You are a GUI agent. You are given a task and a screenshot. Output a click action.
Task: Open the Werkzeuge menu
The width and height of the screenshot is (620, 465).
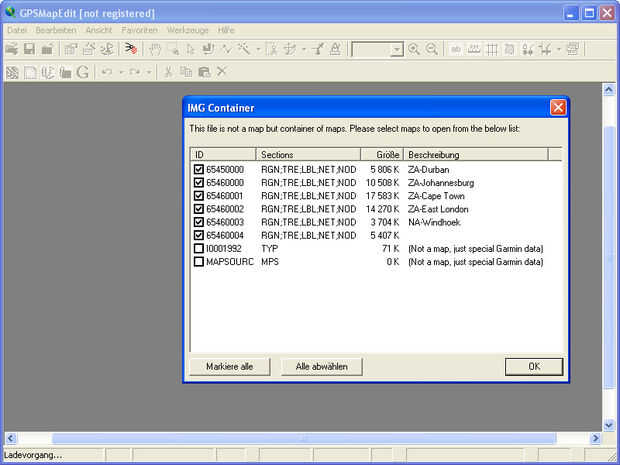(x=187, y=30)
